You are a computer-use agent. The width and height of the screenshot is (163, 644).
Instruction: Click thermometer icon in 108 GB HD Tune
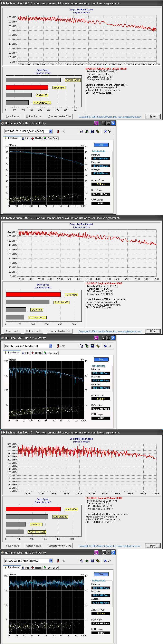pyautogui.click(x=58, y=560)
